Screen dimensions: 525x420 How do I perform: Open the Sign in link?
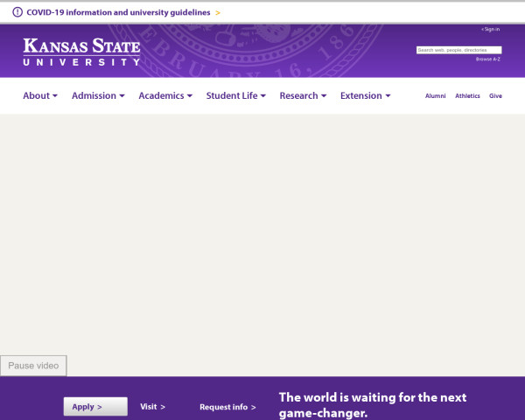[491, 29]
